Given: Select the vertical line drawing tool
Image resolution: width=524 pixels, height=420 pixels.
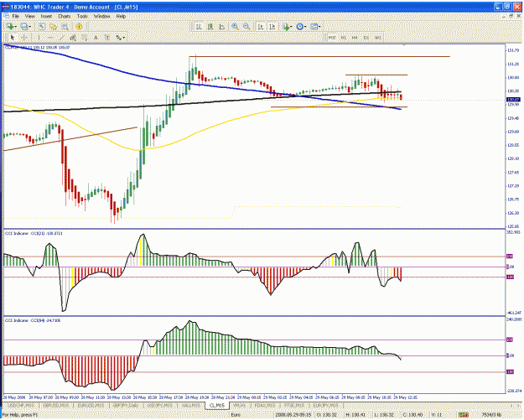Looking at the screenshot, I should [x=39, y=38].
